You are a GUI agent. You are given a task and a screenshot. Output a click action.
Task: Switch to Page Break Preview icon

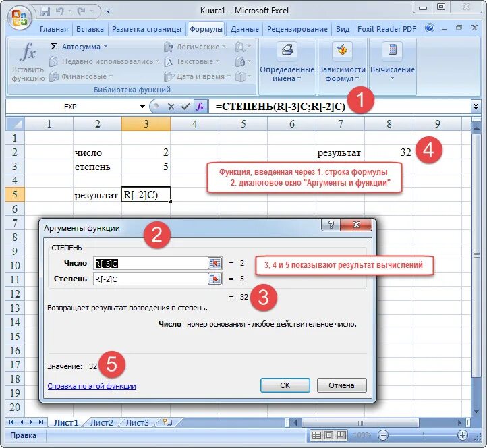(x=341, y=435)
